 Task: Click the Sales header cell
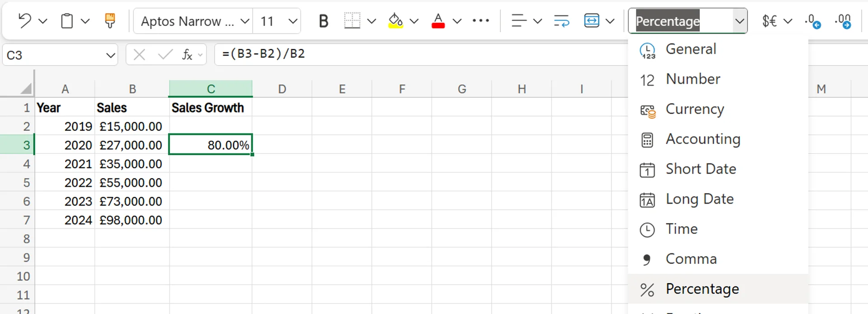tap(132, 108)
